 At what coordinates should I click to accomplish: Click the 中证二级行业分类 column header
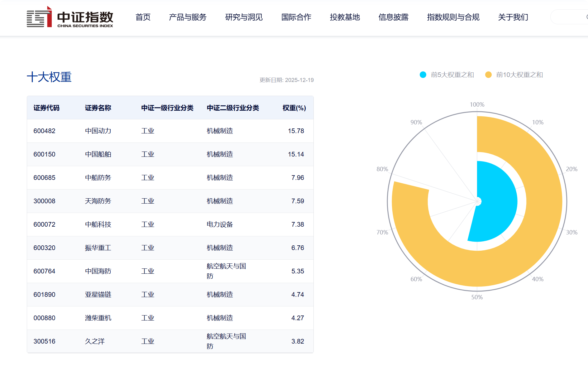pyautogui.click(x=233, y=108)
